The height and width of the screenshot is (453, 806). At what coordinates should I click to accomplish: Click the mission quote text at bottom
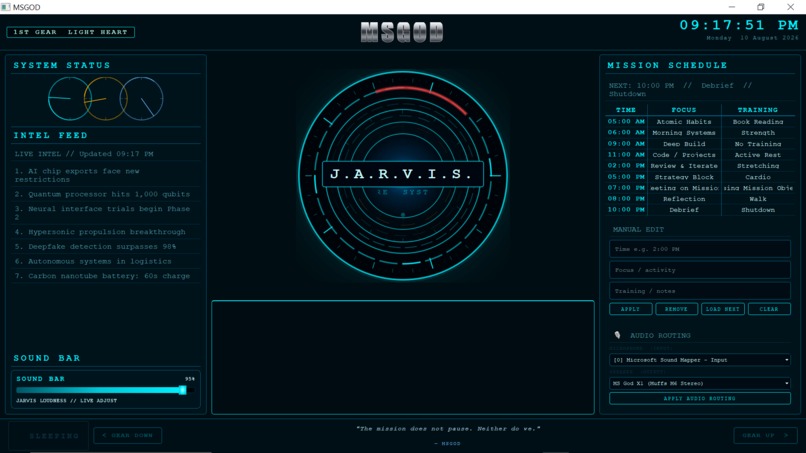click(448, 429)
